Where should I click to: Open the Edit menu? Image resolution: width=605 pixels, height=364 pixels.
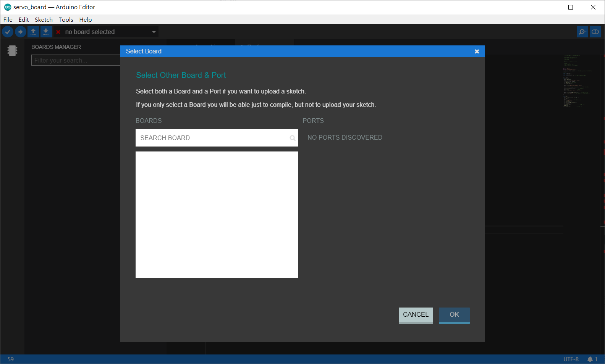click(24, 19)
